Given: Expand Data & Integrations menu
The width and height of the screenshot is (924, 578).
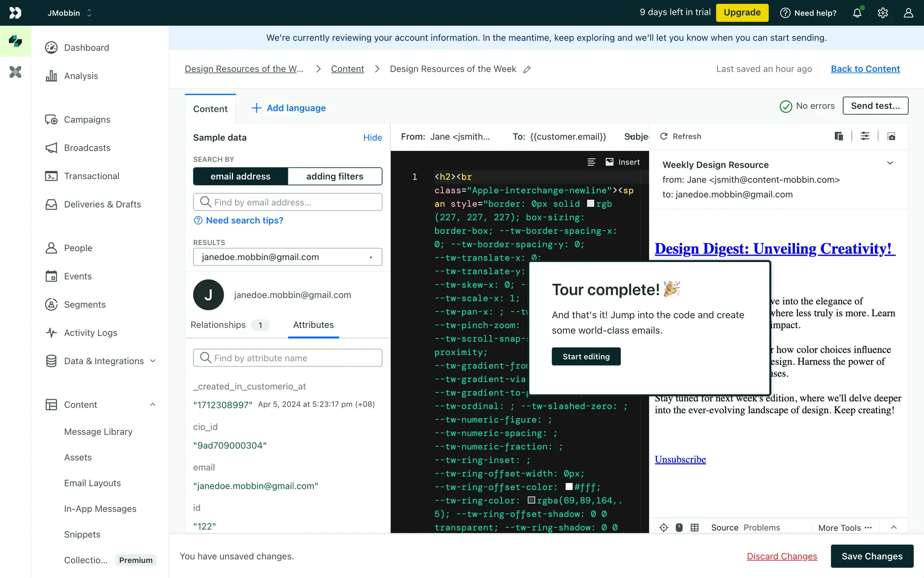Looking at the screenshot, I should (153, 361).
